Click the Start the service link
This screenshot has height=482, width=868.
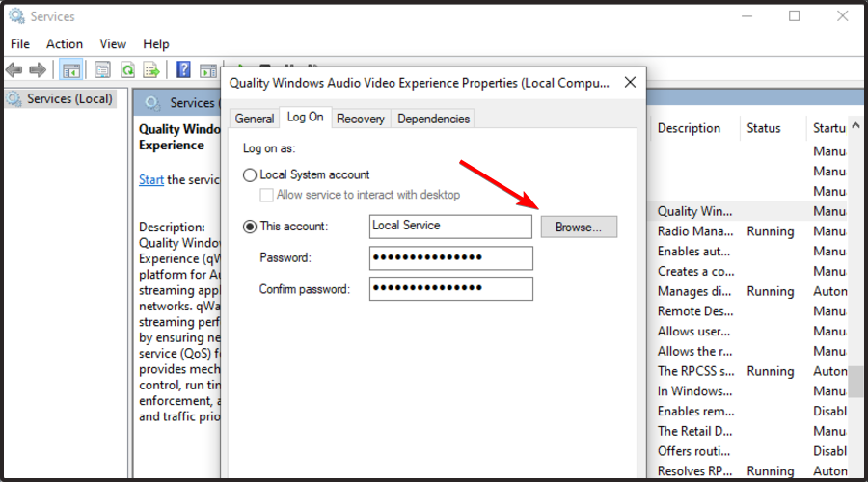click(151, 180)
